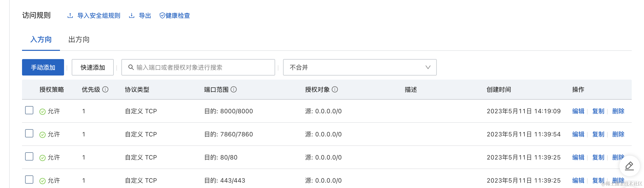Screen dimensions: 644x188
Task: Click the timestamp 2023年5月11日 11:39:54
Action: (524, 134)
